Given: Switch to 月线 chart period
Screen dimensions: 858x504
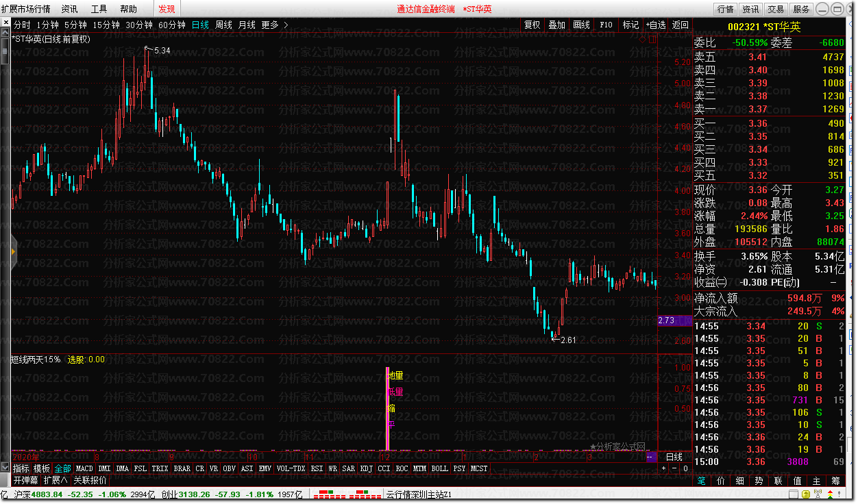Looking at the screenshot, I should coord(247,25).
